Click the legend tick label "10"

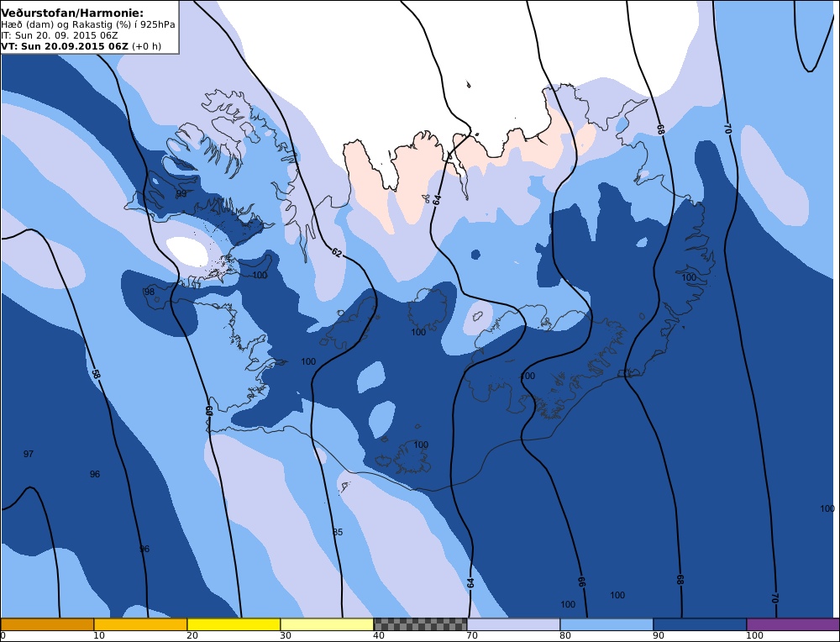[98, 635]
